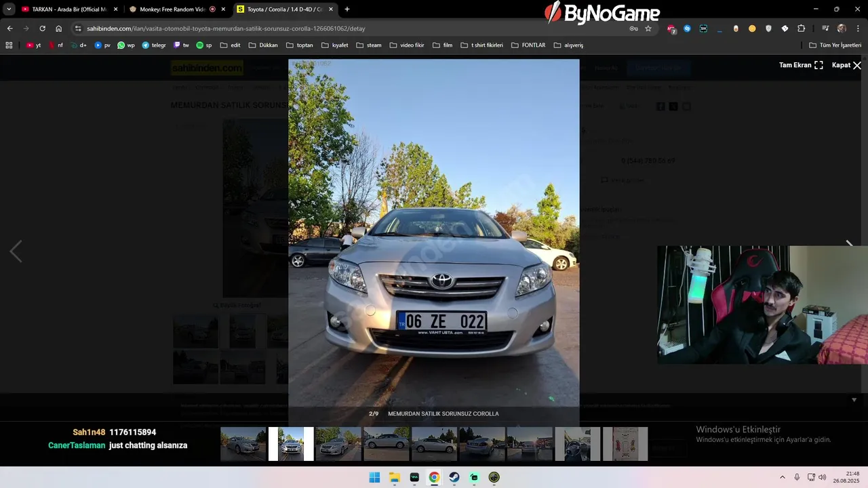Expand the Tüm Yer İşaretleri folder
This screenshot has height=488, width=868.
(x=835, y=45)
